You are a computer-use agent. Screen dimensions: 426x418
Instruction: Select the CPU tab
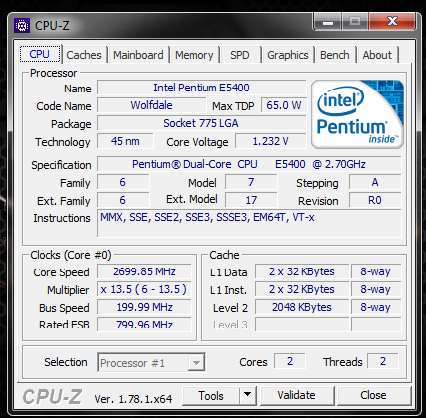click(40, 54)
